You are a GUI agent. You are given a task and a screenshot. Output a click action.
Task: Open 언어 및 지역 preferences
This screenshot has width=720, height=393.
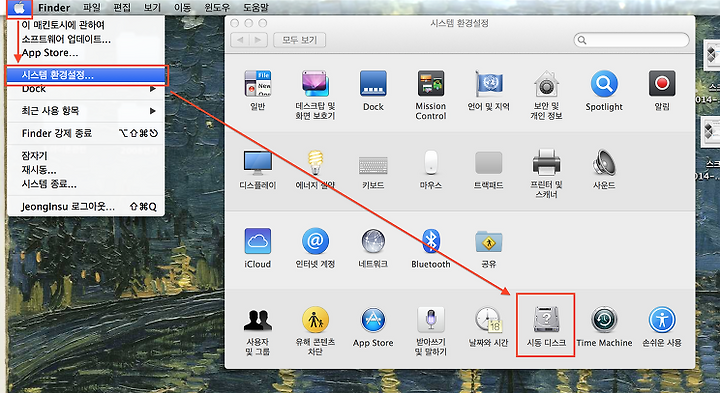(489, 90)
